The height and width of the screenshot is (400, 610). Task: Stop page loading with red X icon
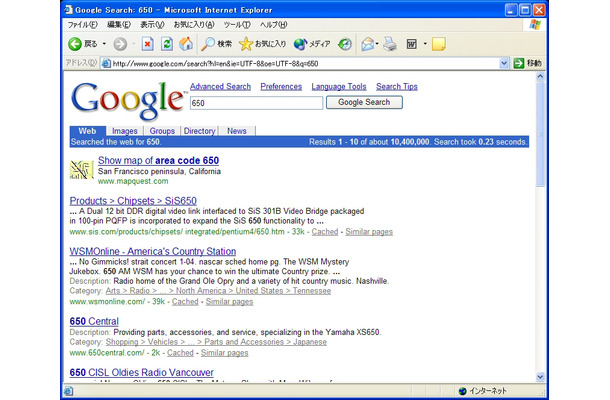[x=147, y=44]
